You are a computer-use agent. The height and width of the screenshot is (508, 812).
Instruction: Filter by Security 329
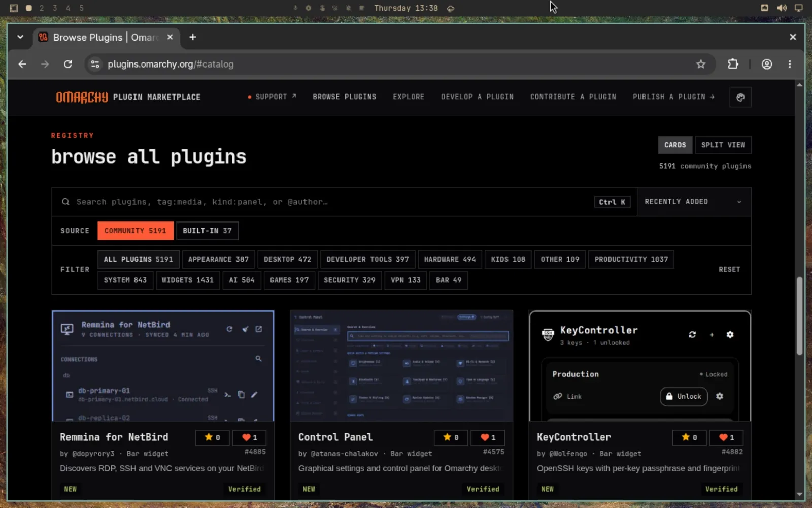(x=349, y=280)
